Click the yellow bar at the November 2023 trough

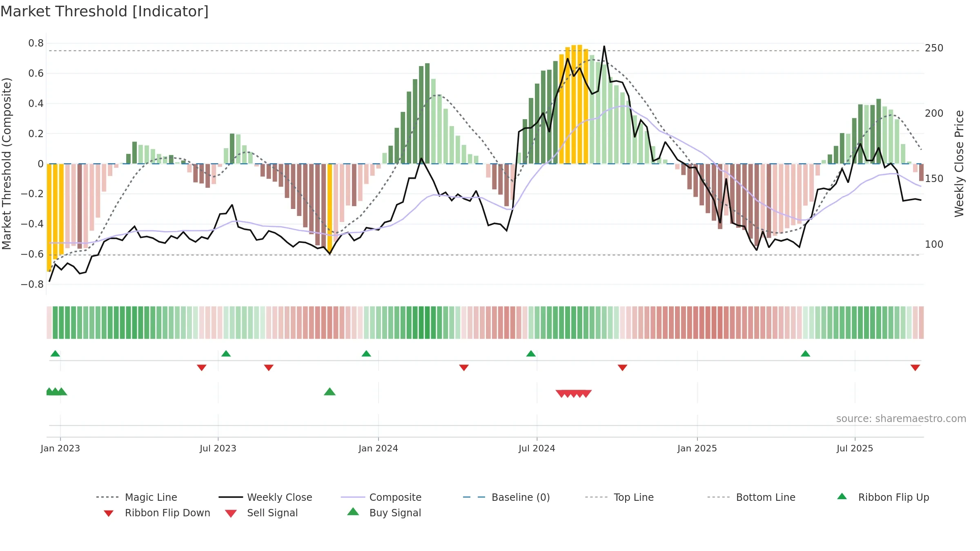[x=330, y=209]
